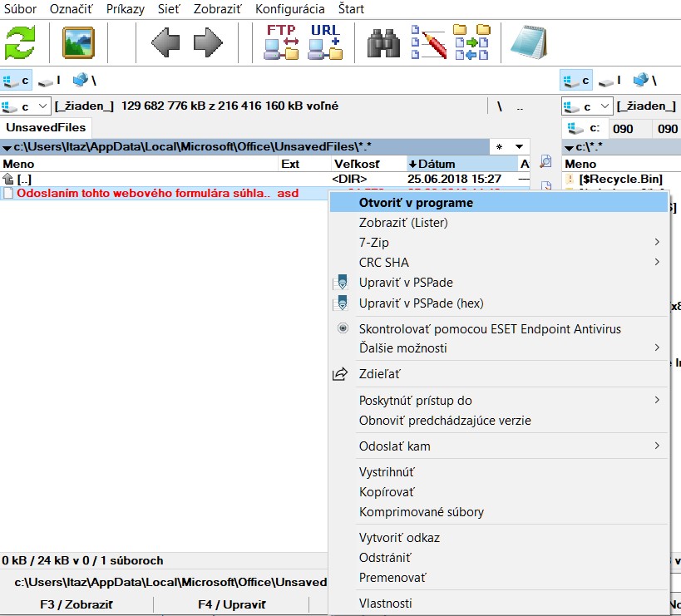Go forward using the right arrow icon
This screenshot has width=681, height=616.
[208, 42]
